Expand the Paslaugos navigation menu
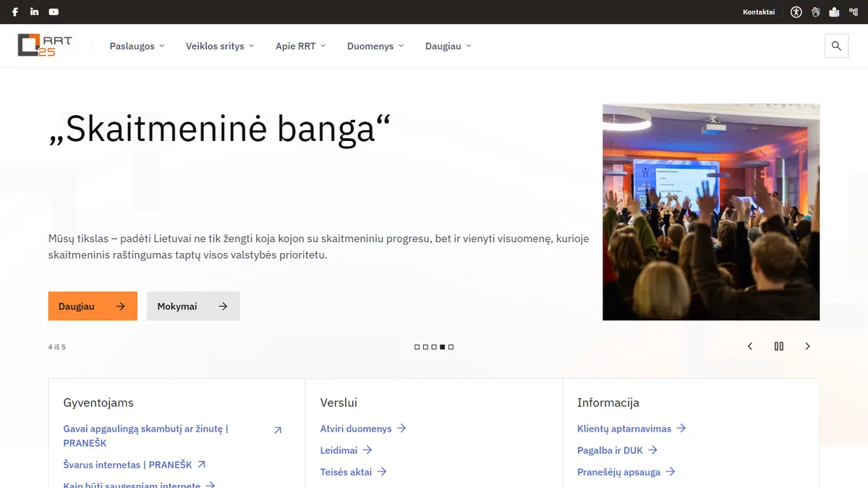The image size is (868, 488). click(137, 46)
